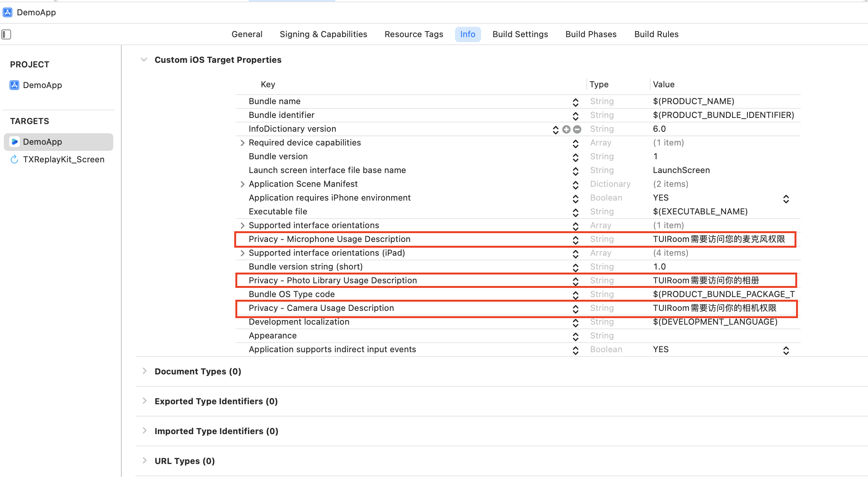868x477 pixels.
Task: Open Build Phases tab
Action: point(591,34)
